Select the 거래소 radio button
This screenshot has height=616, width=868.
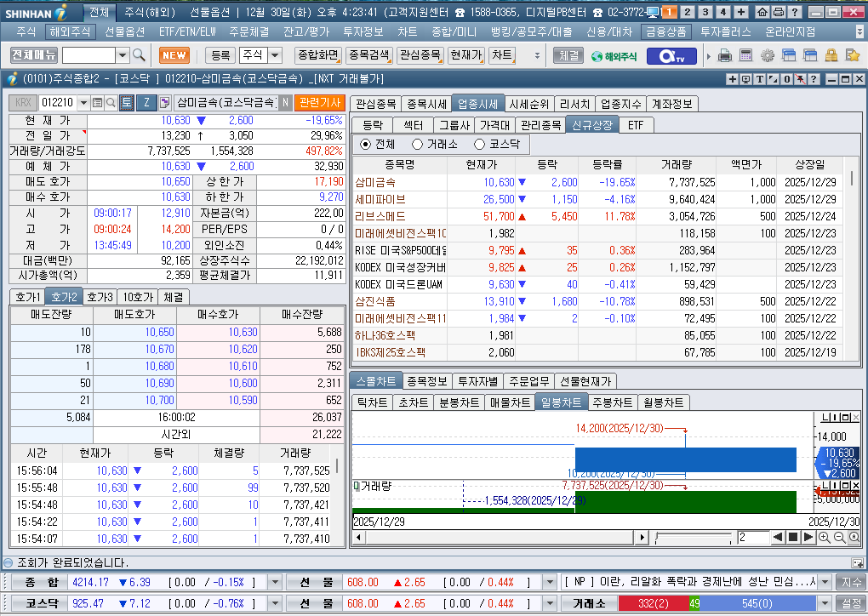point(417,145)
